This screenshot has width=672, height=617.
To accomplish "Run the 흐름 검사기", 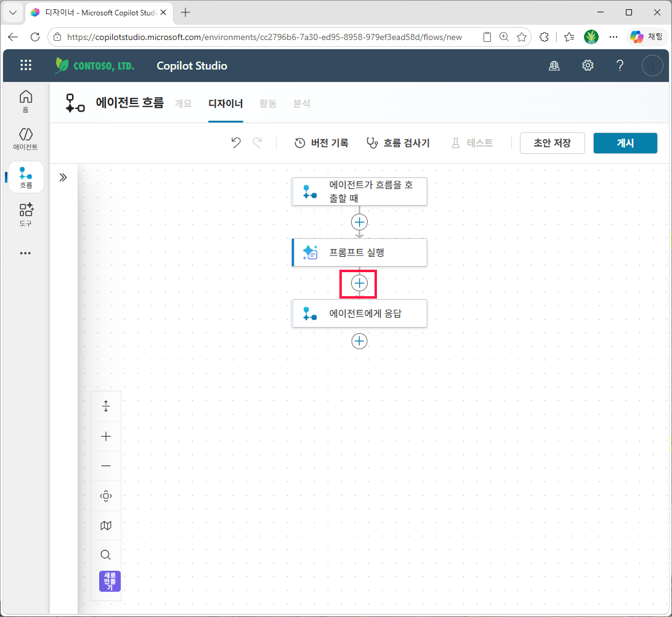I will (398, 143).
